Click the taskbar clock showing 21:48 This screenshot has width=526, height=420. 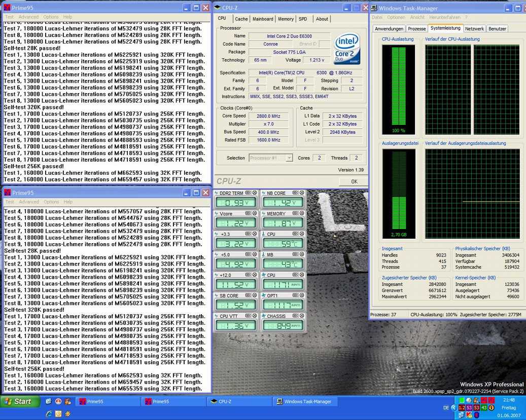click(509, 400)
